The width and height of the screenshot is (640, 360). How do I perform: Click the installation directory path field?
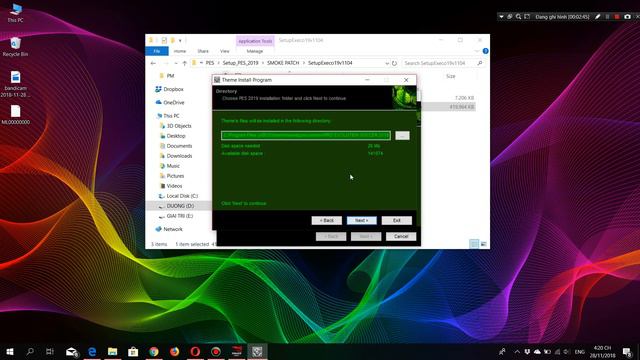click(x=306, y=136)
